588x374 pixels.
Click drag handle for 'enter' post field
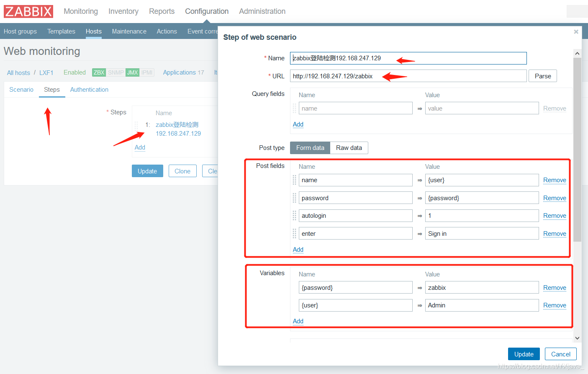point(294,233)
